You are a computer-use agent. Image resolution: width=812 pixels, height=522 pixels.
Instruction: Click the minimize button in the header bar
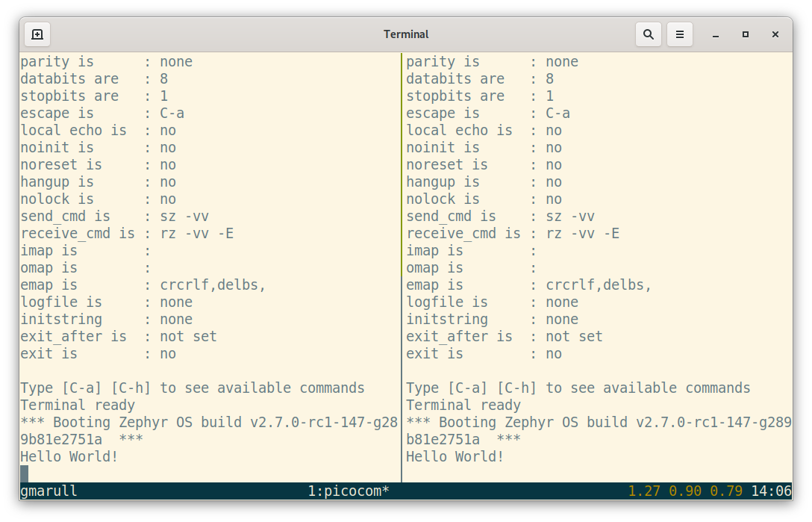(715, 34)
